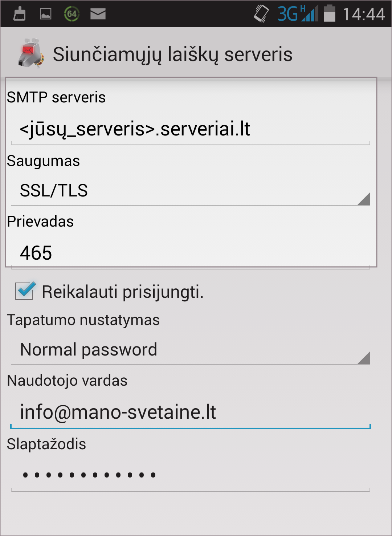This screenshot has height=536, width=392.
Task: Tap the battery level icon
Action: pyautogui.click(x=329, y=13)
